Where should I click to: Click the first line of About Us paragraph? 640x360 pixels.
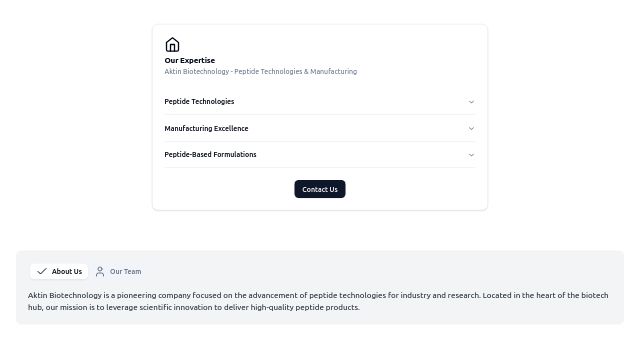click(x=318, y=295)
